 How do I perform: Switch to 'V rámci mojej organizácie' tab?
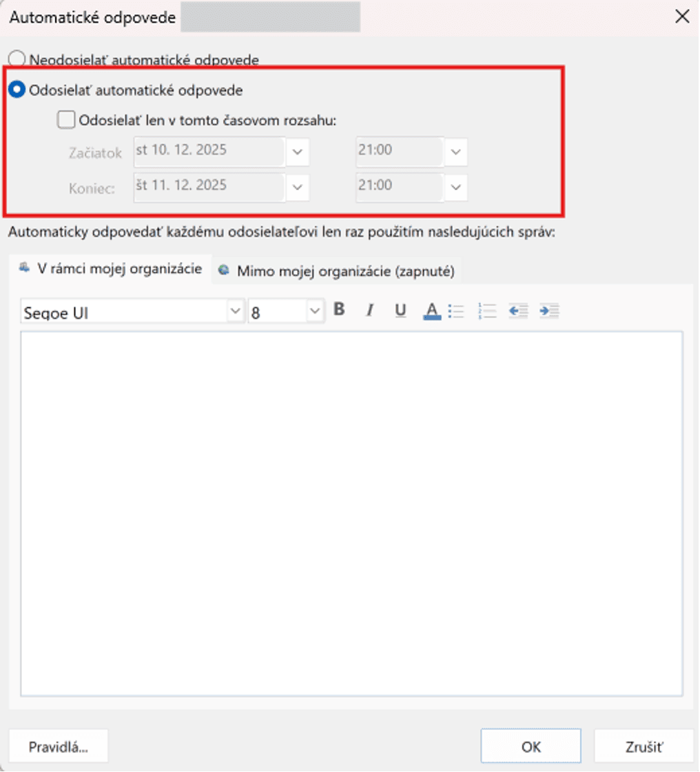(x=110, y=270)
